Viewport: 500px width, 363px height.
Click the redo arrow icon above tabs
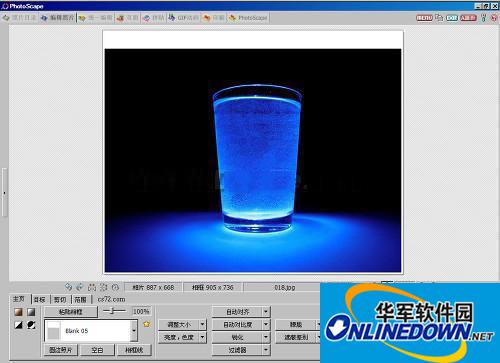80,287
